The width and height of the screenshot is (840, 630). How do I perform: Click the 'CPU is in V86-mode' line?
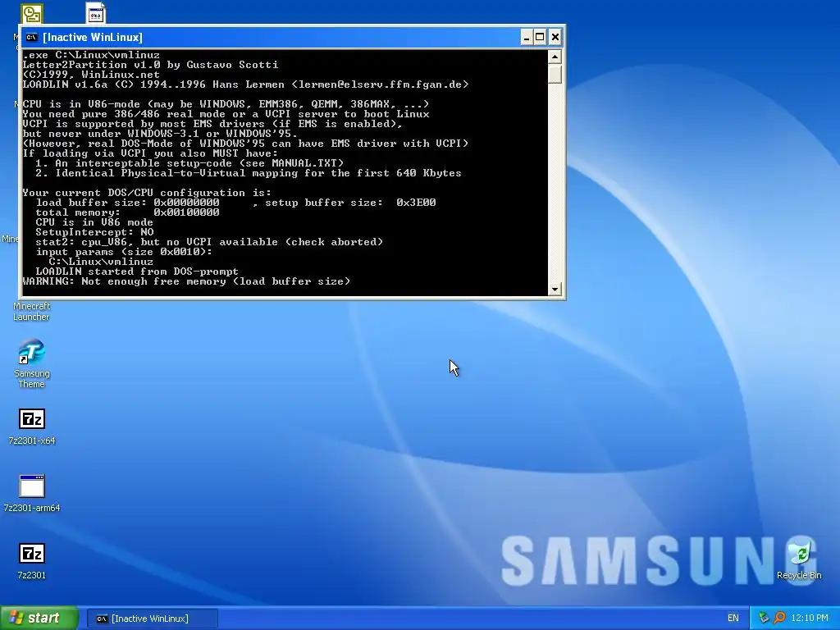point(226,104)
